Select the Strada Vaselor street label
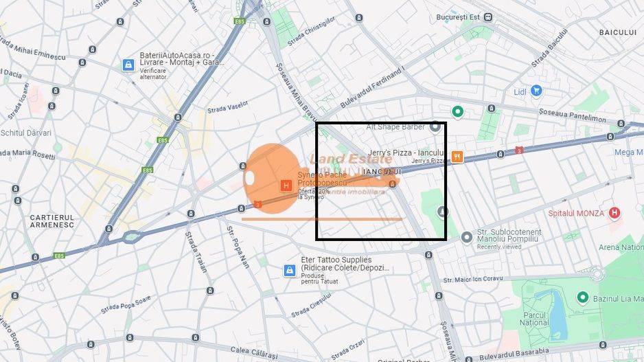This screenshot has height=362, width=644. pos(228,107)
